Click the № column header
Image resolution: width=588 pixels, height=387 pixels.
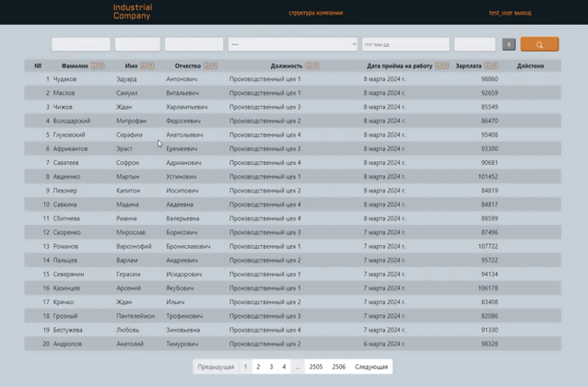(x=38, y=66)
